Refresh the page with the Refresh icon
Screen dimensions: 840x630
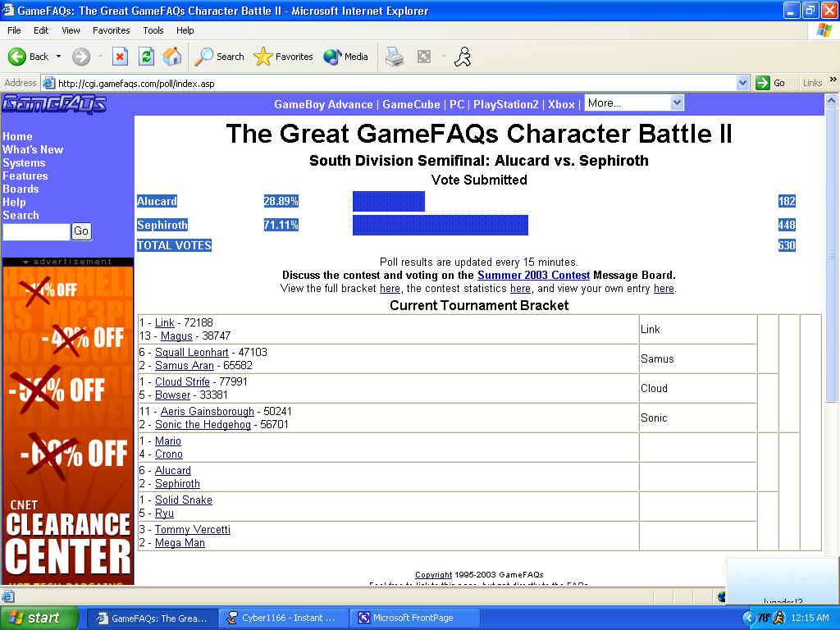[x=146, y=57]
